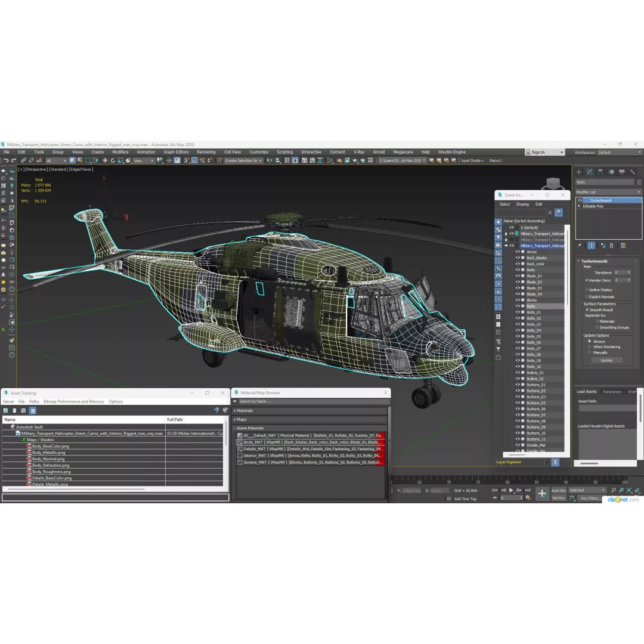Click the ViewCube in the viewport
644x644 pixels.
point(553,183)
